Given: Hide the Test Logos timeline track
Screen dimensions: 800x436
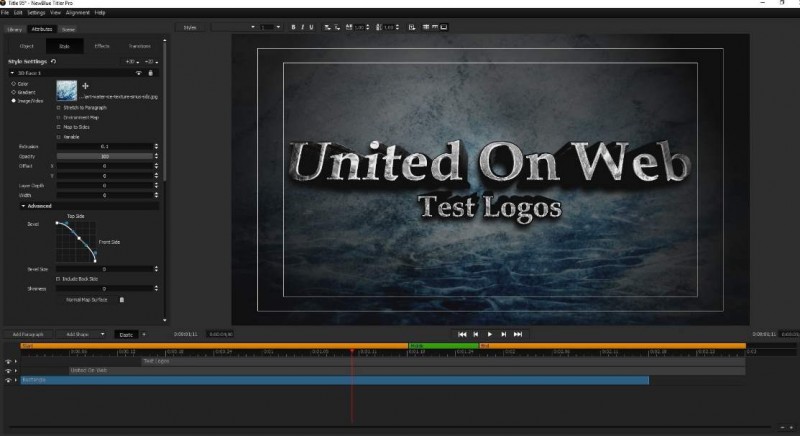Looking at the screenshot, I should coord(8,362).
